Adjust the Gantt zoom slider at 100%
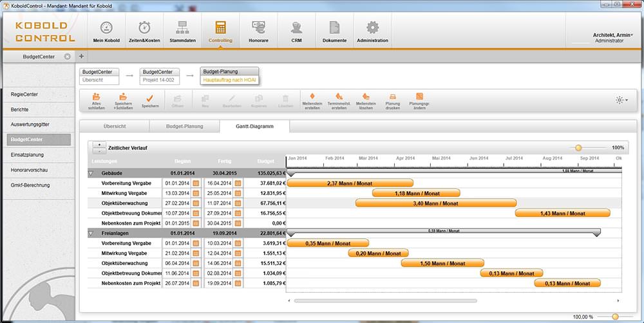The height and width of the screenshot is (323, 644). pos(579,148)
